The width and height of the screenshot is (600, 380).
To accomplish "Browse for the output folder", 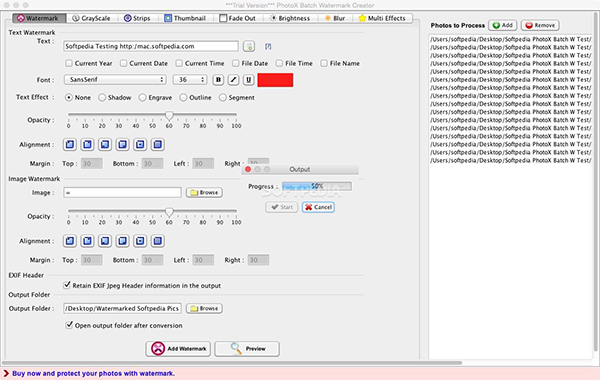I will coord(204,308).
